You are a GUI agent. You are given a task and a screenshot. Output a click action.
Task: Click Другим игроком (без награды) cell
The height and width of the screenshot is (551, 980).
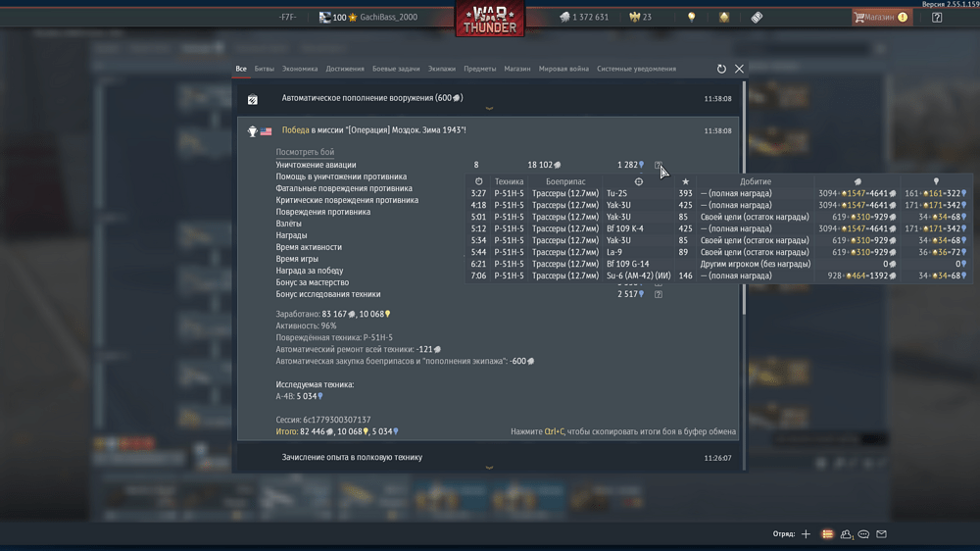(755, 264)
